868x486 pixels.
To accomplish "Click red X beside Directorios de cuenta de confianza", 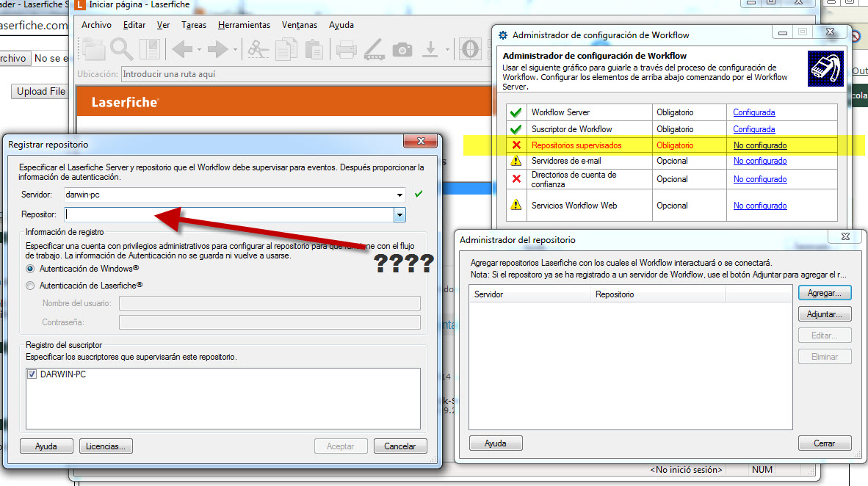I will click(x=516, y=179).
